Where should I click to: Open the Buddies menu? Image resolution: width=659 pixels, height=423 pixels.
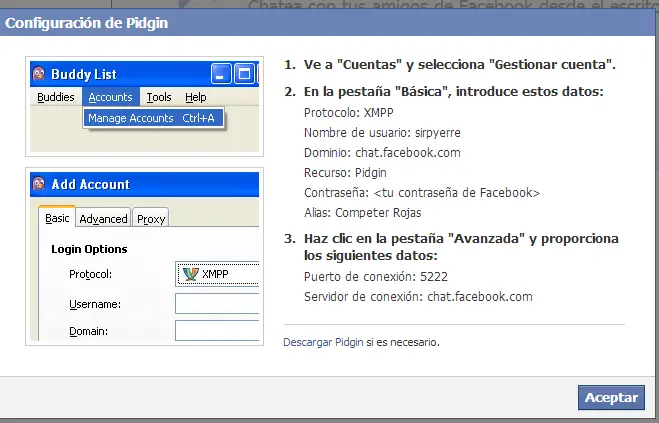(55, 97)
